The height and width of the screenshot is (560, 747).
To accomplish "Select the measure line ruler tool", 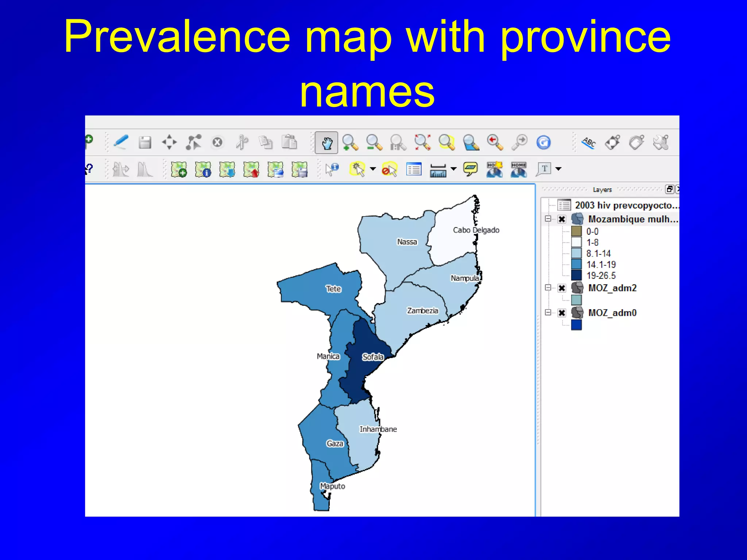I will [x=438, y=170].
